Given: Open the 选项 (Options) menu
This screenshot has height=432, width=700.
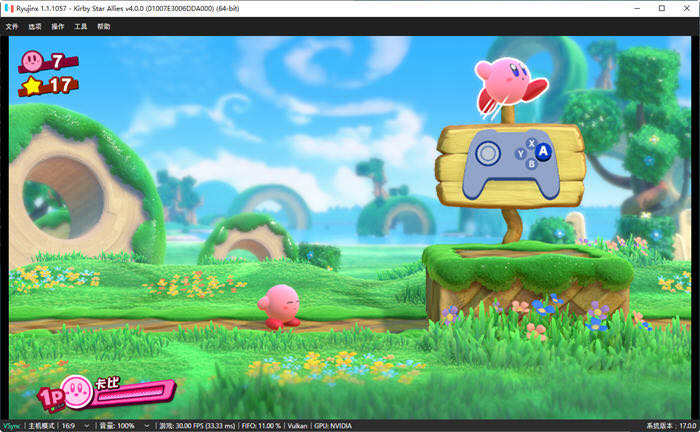Looking at the screenshot, I should point(35,27).
